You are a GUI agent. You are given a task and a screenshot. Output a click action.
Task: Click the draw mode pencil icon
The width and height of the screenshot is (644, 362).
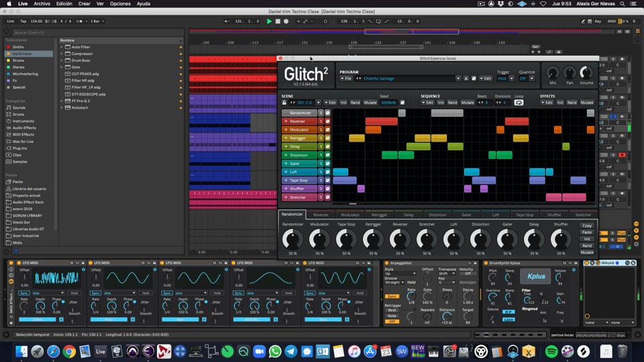pos(583,21)
